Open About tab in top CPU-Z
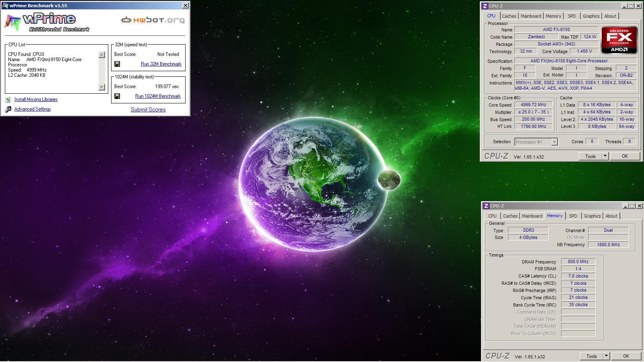The height and width of the screenshot is (362, 644). tap(610, 16)
